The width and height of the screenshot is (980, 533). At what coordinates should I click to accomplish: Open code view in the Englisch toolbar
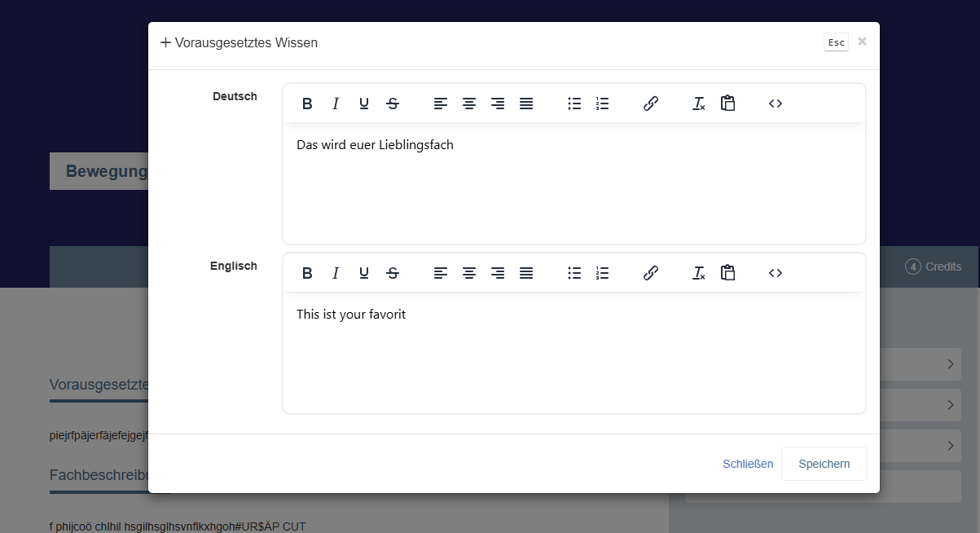tap(775, 272)
